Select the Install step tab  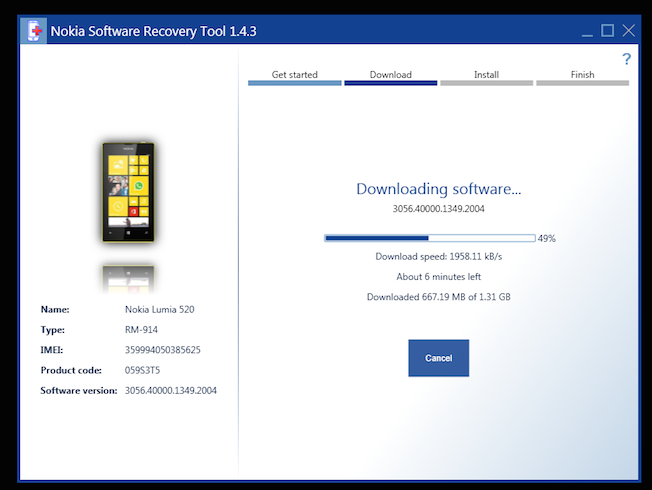487,77
